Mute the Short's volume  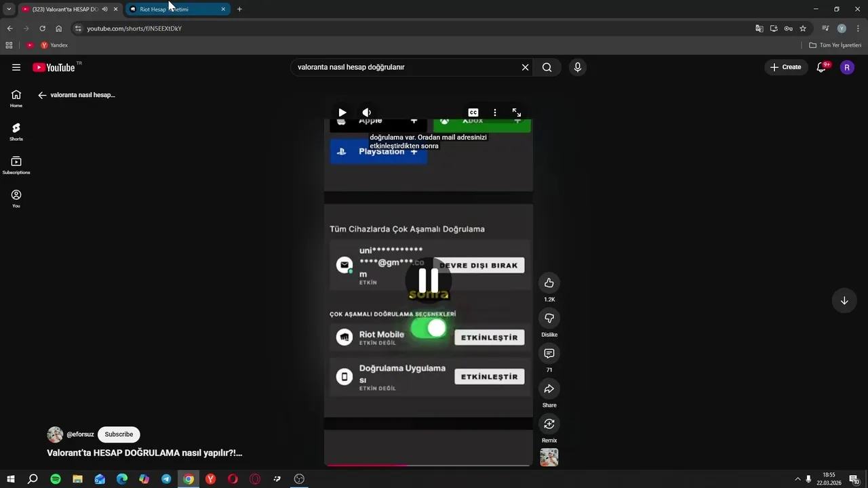pyautogui.click(x=366, y=113)
